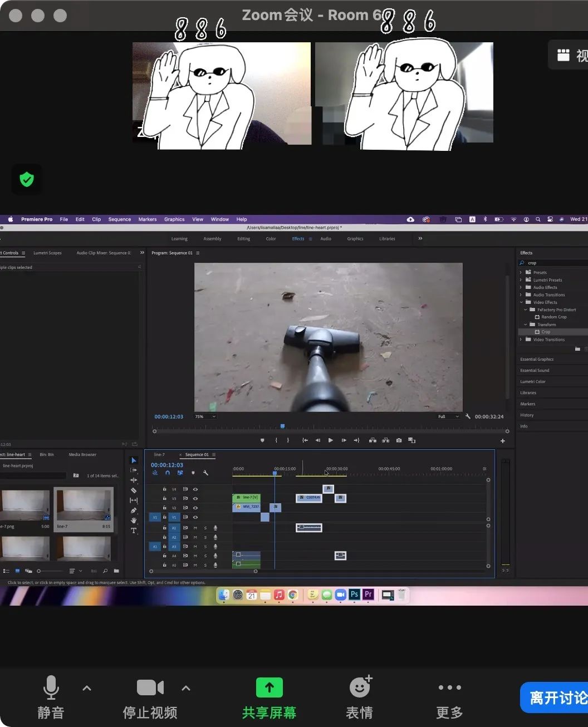Select the Pen tool in the timeline toolbox
This screenshot has width=588, height=727.
point(134,510)
